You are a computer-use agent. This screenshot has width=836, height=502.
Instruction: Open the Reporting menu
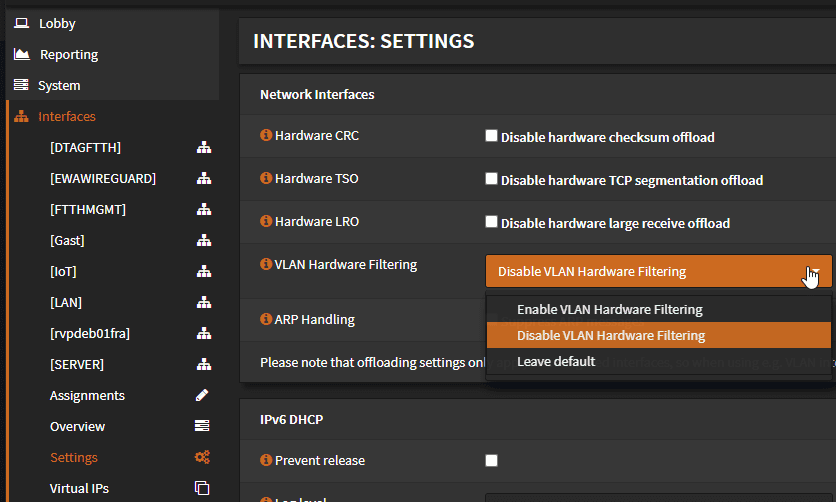(68, 55)
